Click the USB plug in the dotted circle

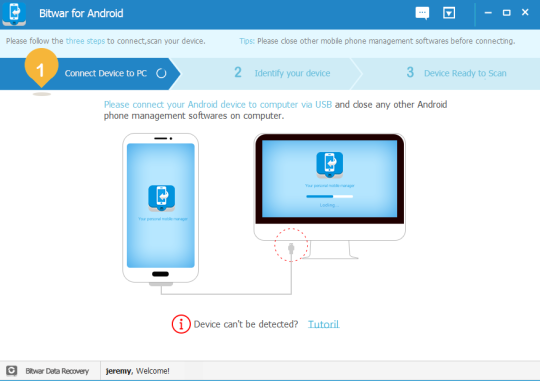click(291, 248)
